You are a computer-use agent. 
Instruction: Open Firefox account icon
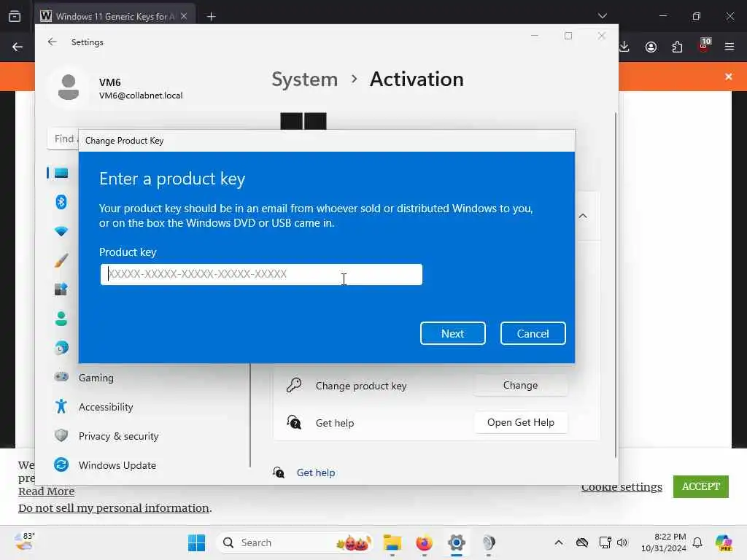tap(651, 47)
